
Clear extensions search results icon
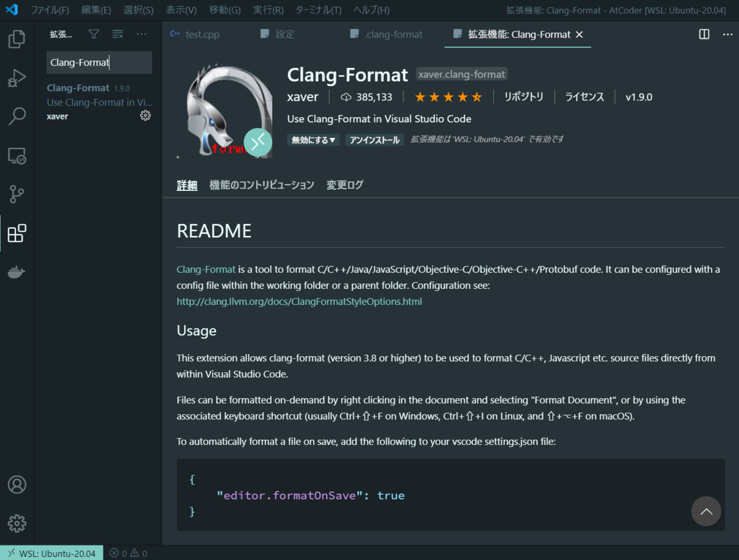[x=118, y=34]
